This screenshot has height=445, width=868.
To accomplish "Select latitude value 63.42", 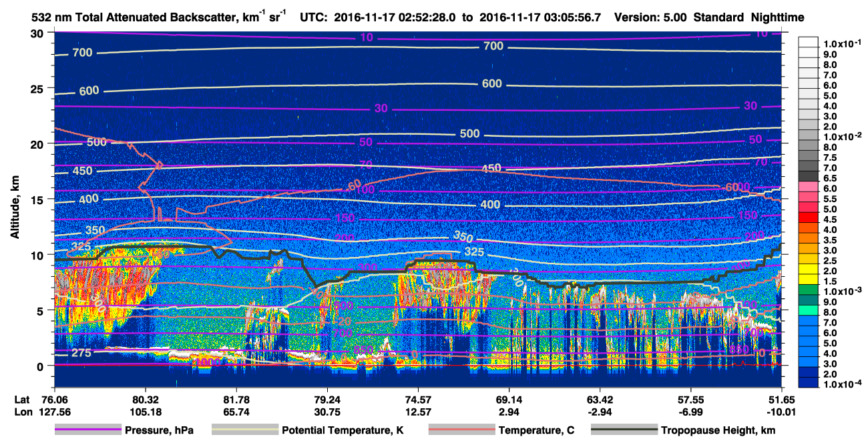I will [x=600, y=400].
